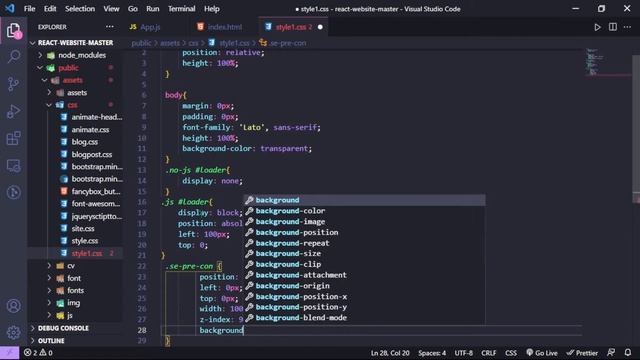Click Ln 28, Col 20 in status bar
This screenshot has width=640, height=360.
point(390,353)
